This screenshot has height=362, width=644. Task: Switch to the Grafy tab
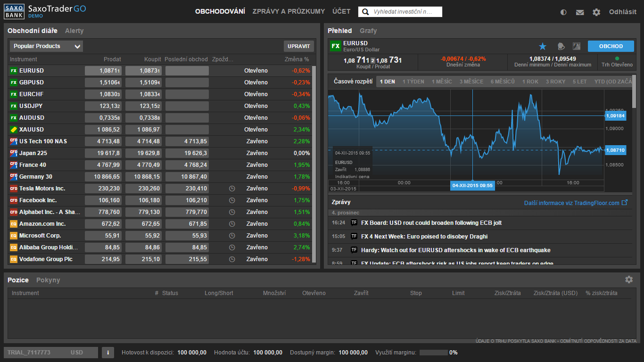click(x=368, y=31)
